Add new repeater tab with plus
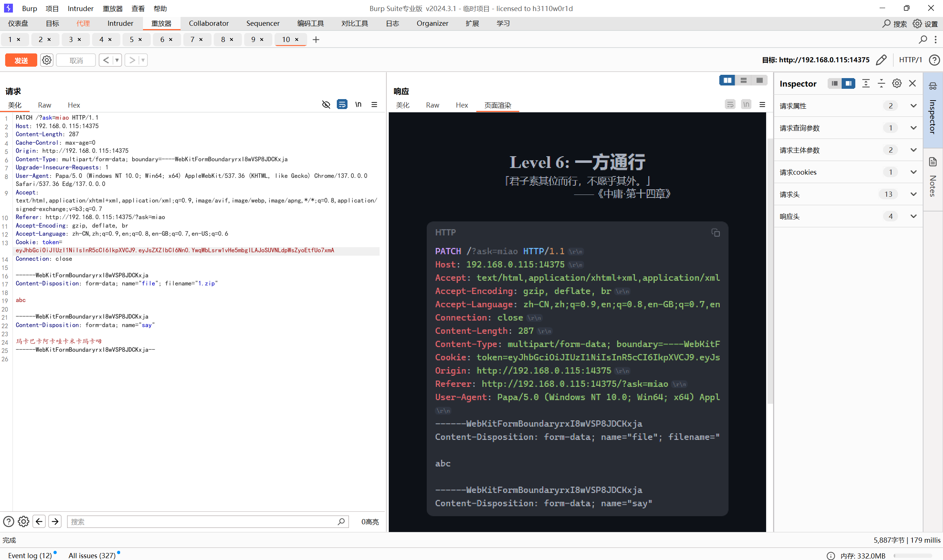943x560 pixels. 316,40
